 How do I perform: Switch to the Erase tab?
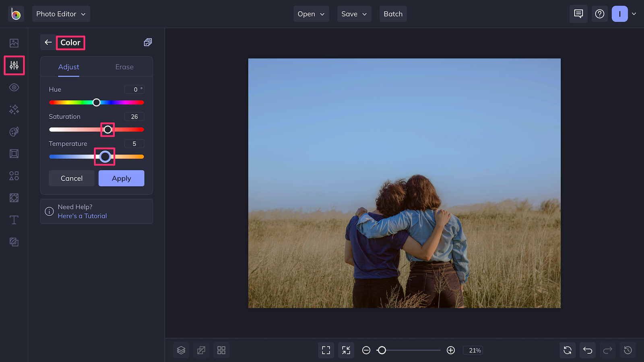pyautogui.click(x=124, y=67)
